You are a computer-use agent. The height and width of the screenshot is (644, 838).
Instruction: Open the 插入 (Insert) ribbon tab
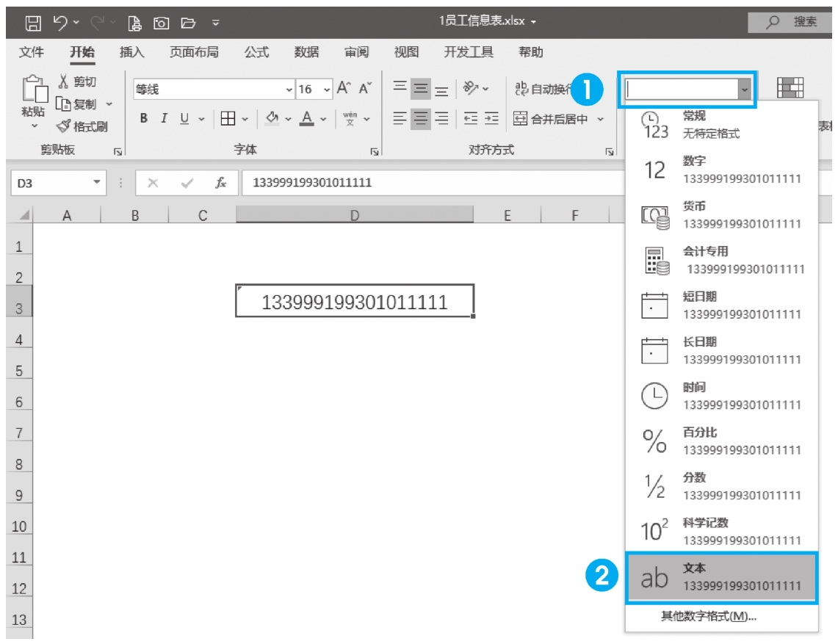[131, 52]
